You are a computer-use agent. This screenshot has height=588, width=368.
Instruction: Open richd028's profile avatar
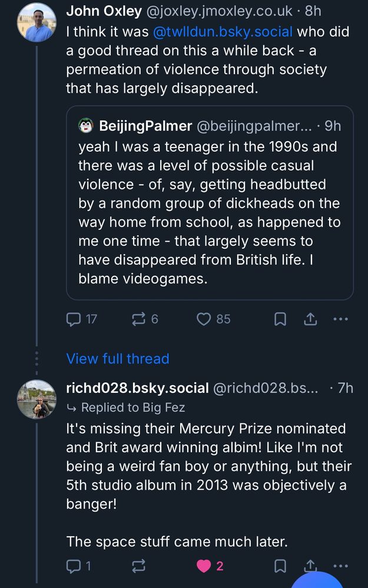pyautogui.click(x=37, y=399)
